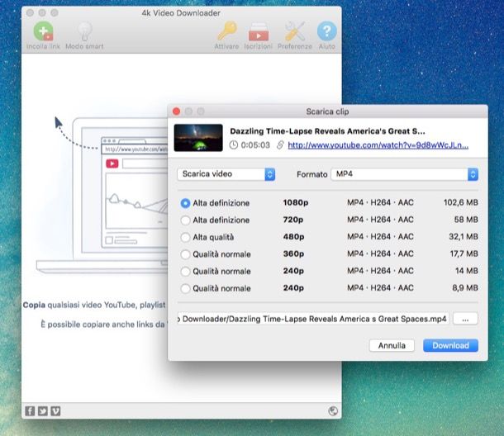The width and height of the screenshot is (504, 436).
Task: Open Attivare key icon
Action: [x=227, y=31]
